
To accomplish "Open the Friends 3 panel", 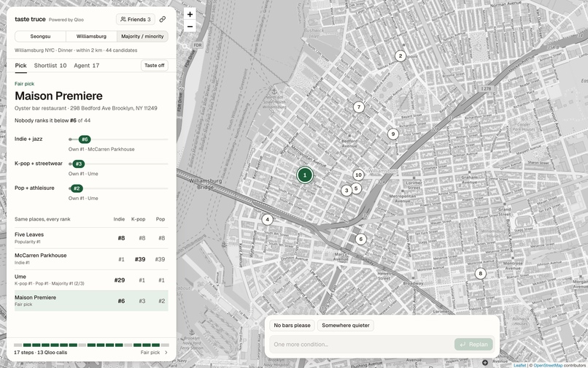I will tap(136, 19).
